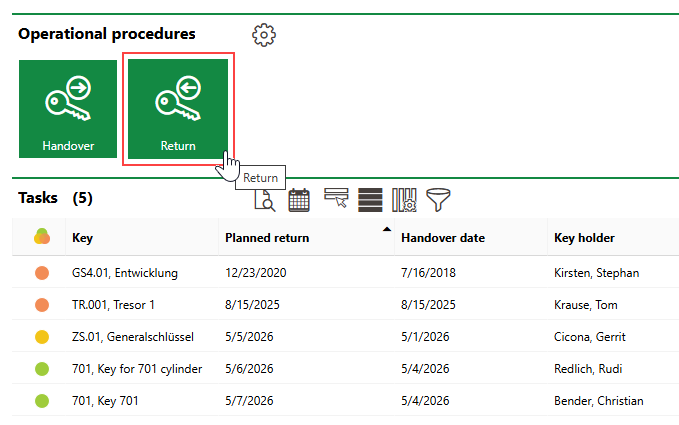Open the column settings icon

click(x=404, y=200)
